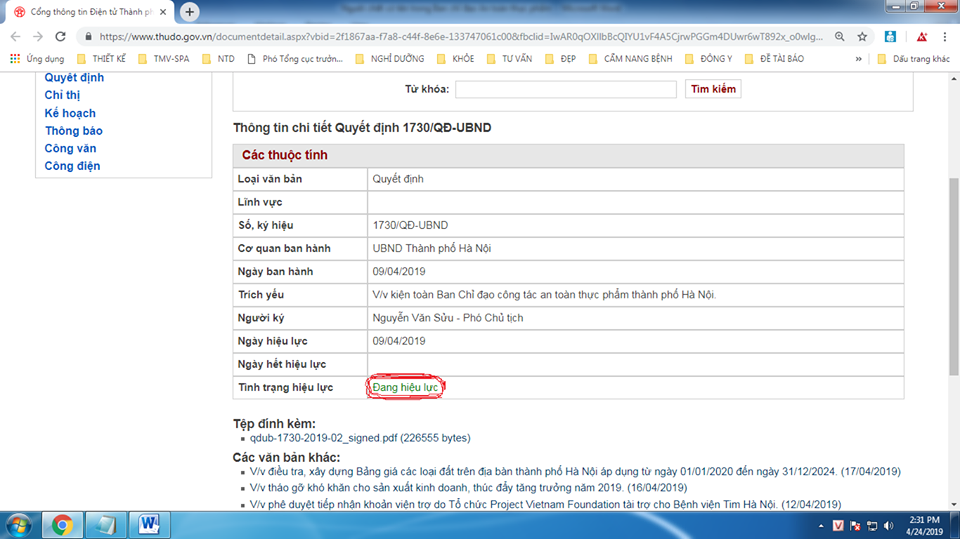Viewport: 960px width, 539px height.
Task: Open the Chrome three-dot menu
Action: tap(945, 37)
